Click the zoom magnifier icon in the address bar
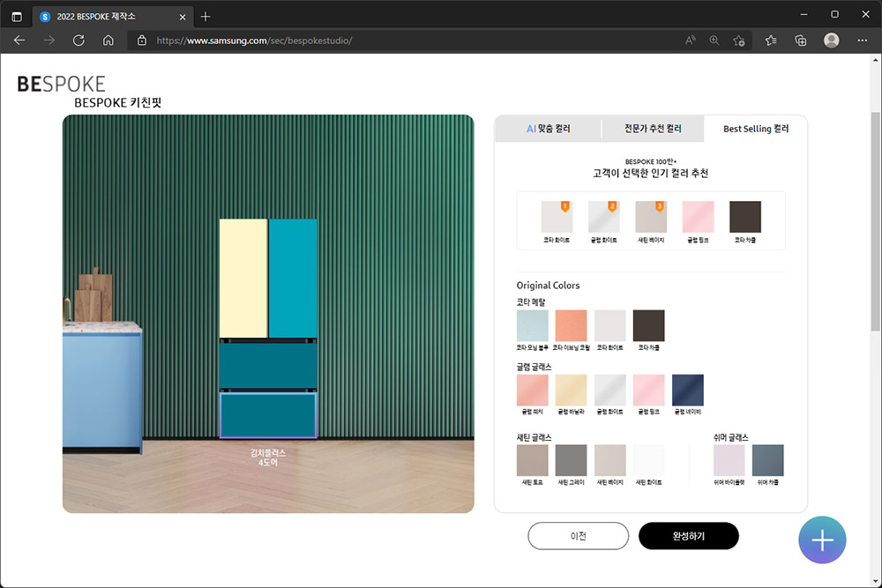This screenshot has height=588, width=882. [x=714, y=41]
